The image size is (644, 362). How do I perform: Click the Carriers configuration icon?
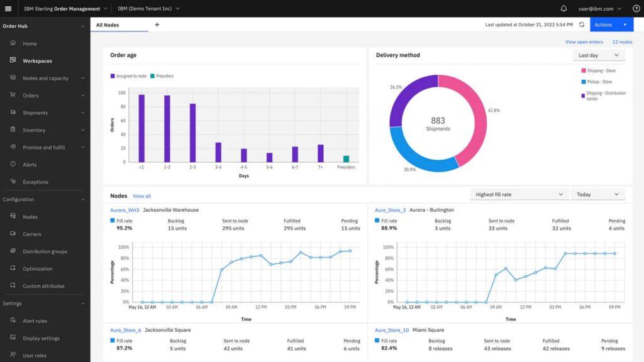[x=13, y=234]
